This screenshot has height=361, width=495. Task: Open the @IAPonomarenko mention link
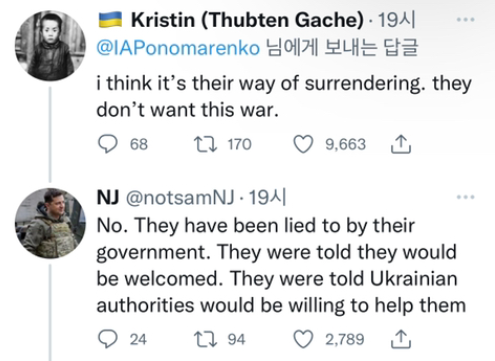(x=178, y=48)
